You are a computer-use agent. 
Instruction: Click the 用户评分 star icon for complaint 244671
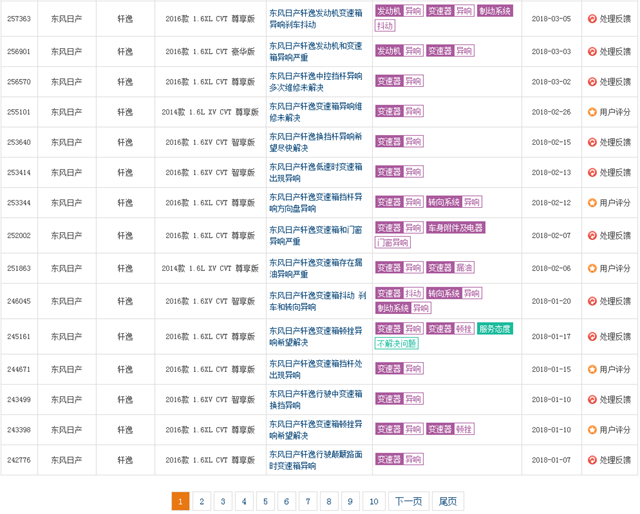[592, 369]
